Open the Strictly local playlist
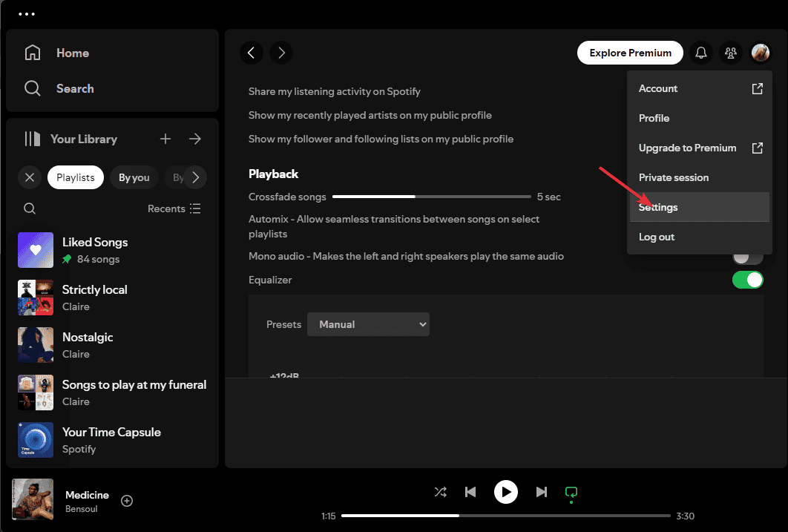Screen dimensions: 788x532 (113, 298)
